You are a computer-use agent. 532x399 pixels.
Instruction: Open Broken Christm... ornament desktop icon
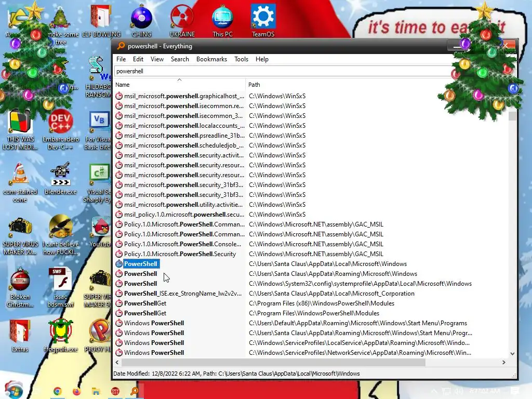pyautogui.click(x=20, y=287)
